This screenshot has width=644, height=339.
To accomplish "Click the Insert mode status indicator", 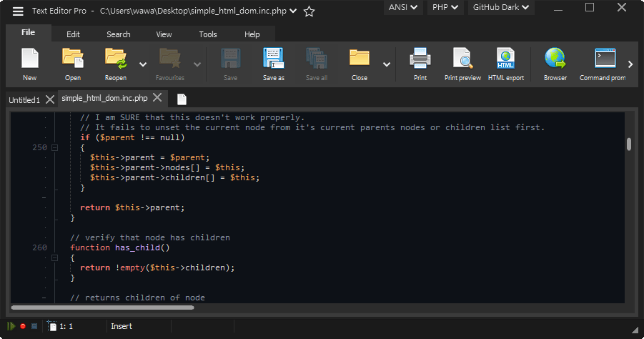I will coord(122,326).
